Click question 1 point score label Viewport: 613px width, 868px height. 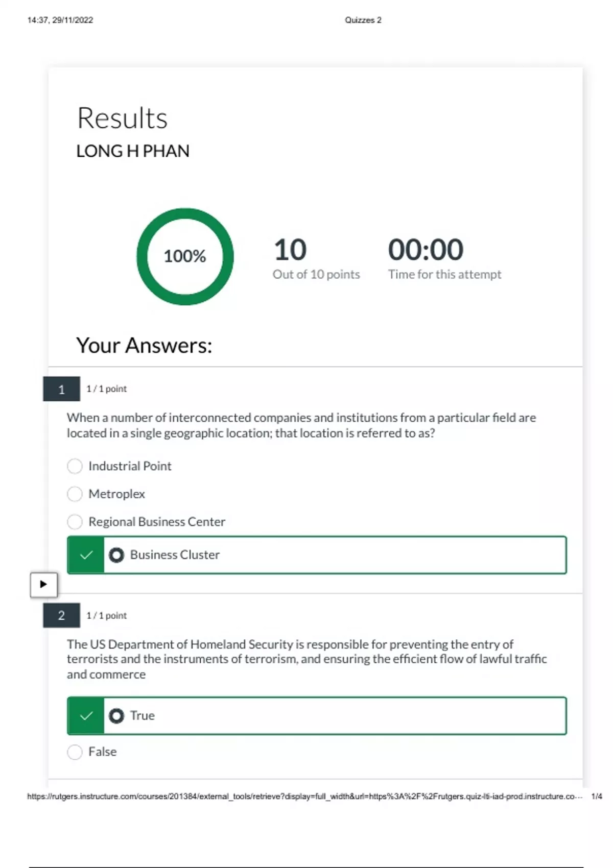[106, 389]
